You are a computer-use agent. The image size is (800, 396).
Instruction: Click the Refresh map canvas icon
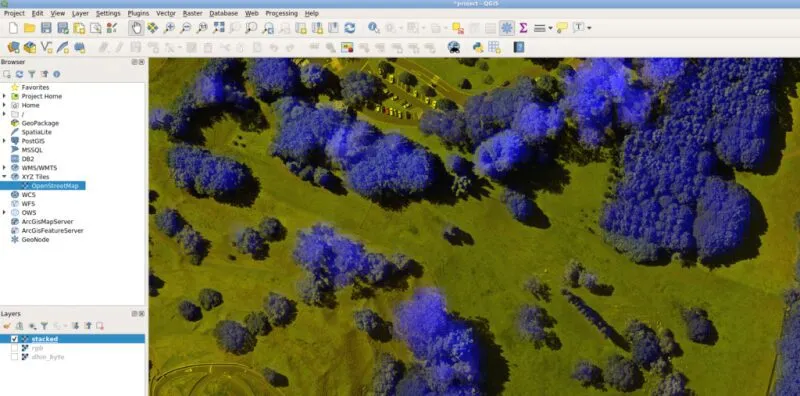[349, 28]
